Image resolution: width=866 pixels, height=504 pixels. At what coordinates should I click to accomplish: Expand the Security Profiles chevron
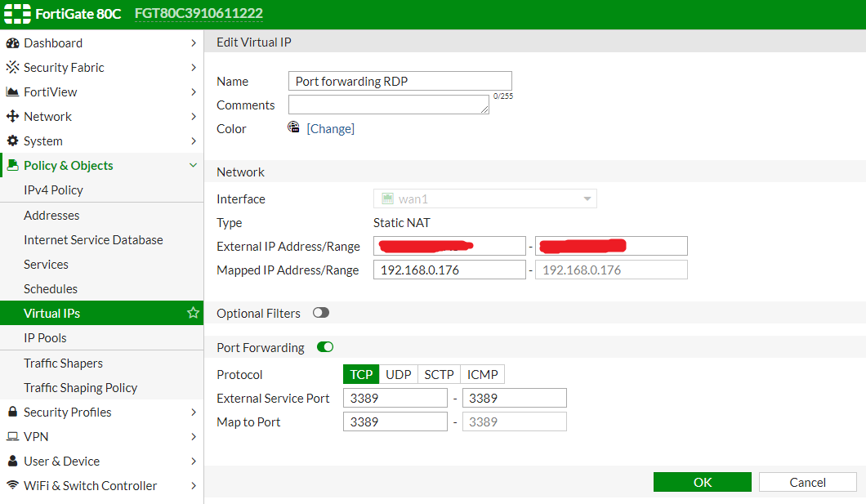194,412
